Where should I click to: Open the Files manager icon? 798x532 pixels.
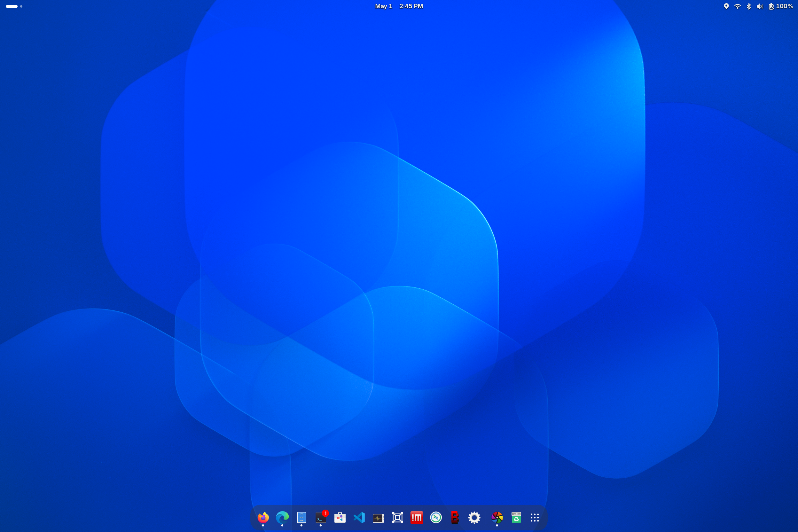tap(301, 517)
